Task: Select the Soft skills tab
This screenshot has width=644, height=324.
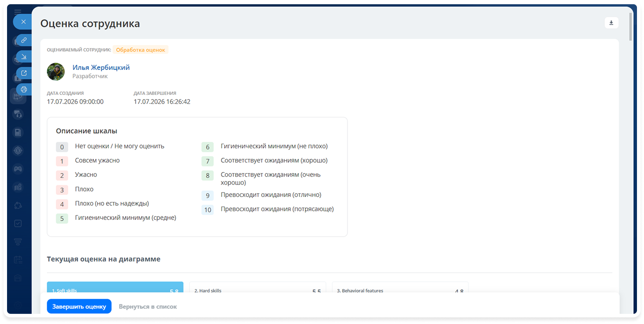Action: [x=115, y=287]
